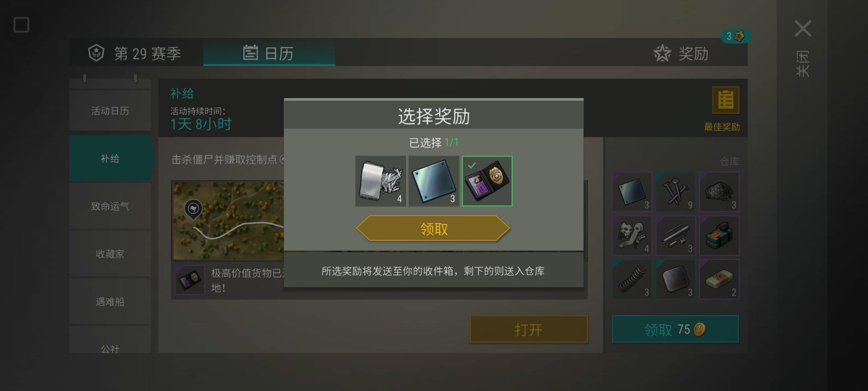
Task: Click the 打开 open button
Action: [x=528, y=329]
